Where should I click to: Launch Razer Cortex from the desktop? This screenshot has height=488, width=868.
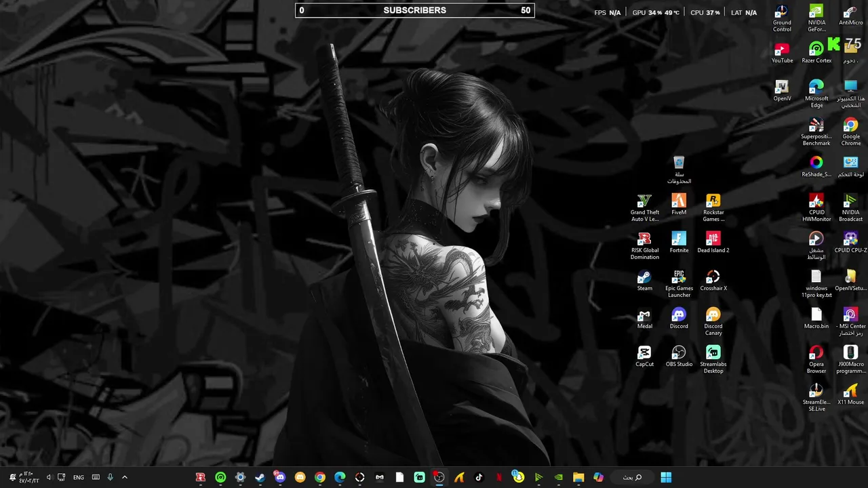816,53
